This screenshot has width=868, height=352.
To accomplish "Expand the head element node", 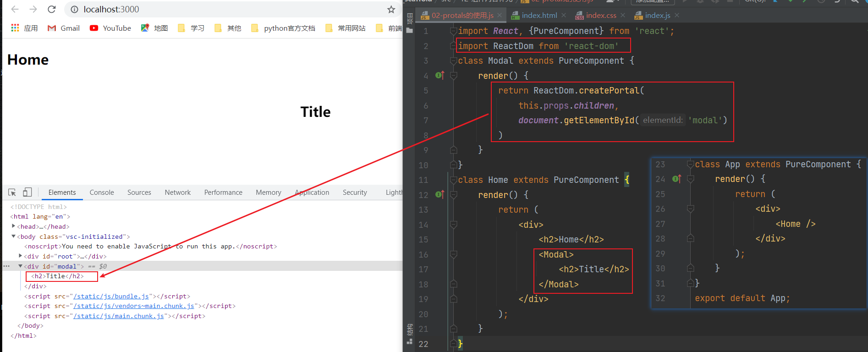I will coord(13,226).
